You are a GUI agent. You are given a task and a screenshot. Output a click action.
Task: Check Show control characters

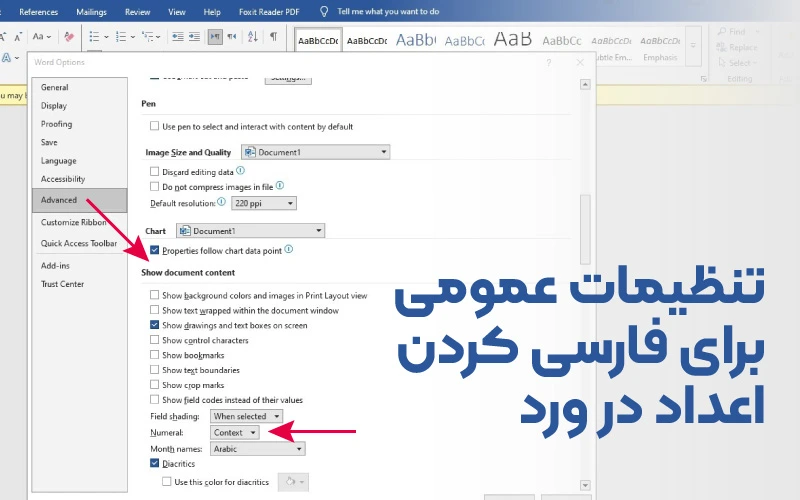click(155, 339)
